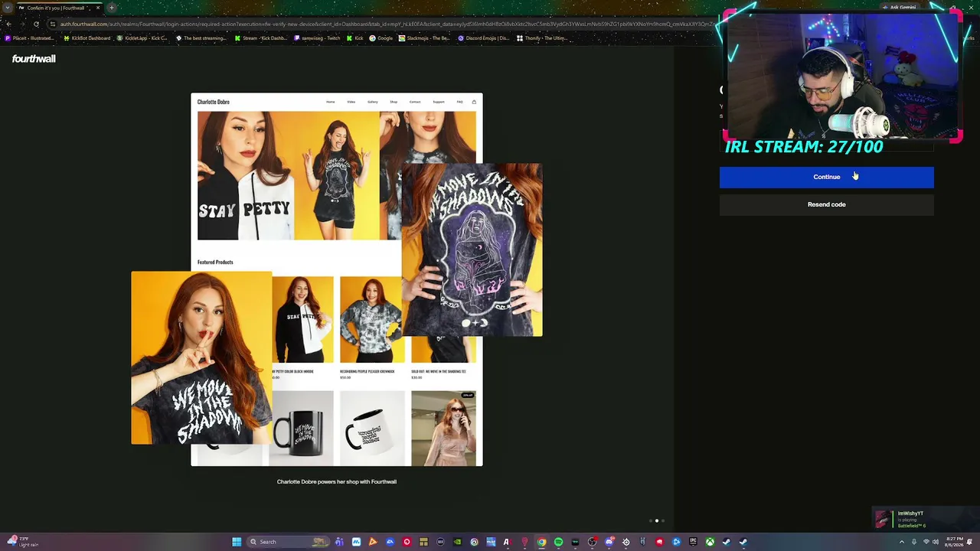The height and width of the screenshot is (551, 980).
Task: Open the Twitch bookmark
Action: 318,38
